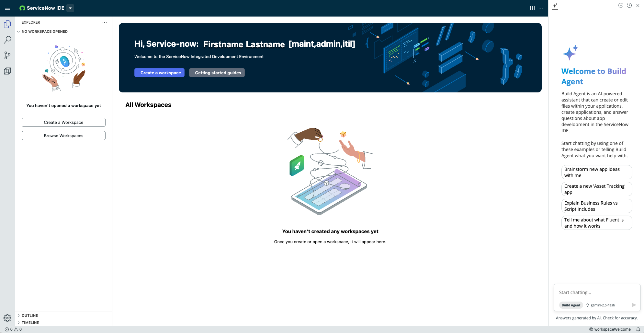This screenshot has width=644, height=333.
Task: Click warnings count in status bar
Action: [18, 329]
